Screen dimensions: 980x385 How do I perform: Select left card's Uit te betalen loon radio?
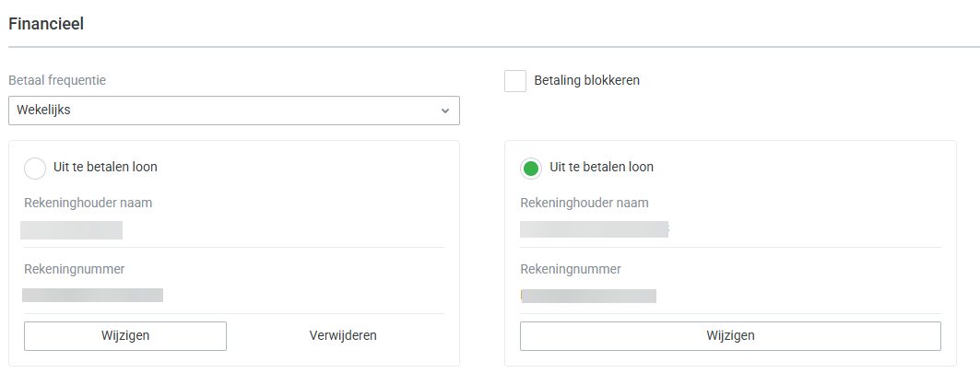coord(35,168)
